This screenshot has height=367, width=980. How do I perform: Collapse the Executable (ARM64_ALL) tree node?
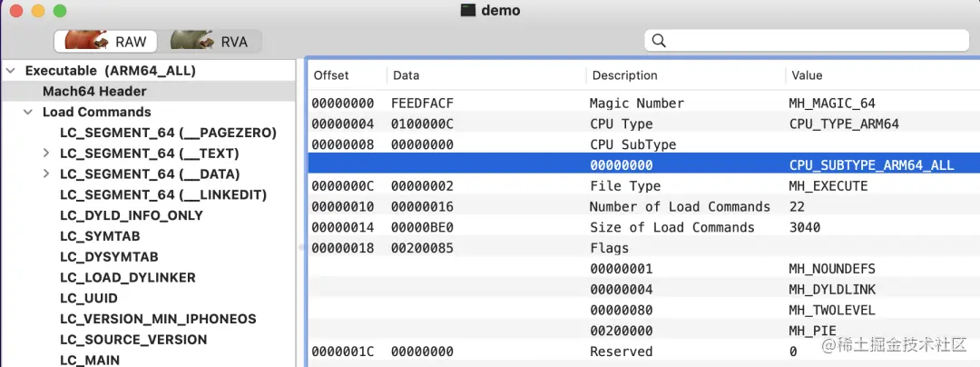click(x=10, y=71)
